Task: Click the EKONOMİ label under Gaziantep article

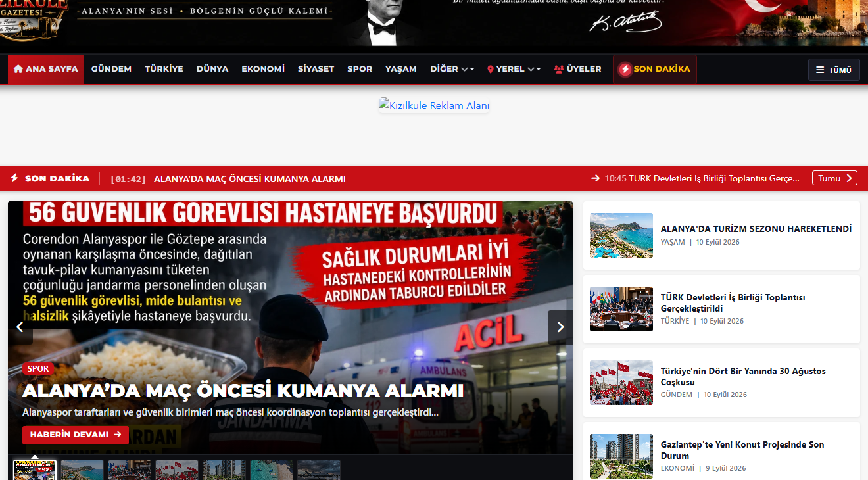Action: pyautogui.click(x=678, y=468)
